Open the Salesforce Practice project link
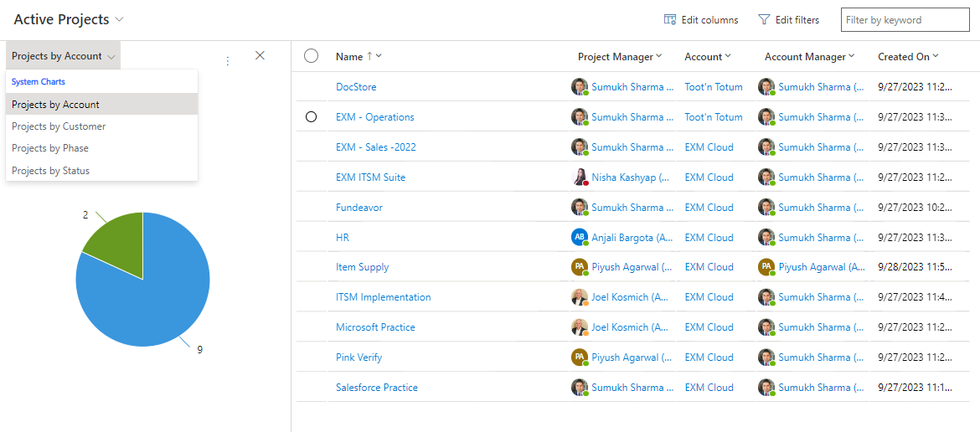The width and height of the screenshot is (980, 432). pyautogui.click(x=377, y=388)
